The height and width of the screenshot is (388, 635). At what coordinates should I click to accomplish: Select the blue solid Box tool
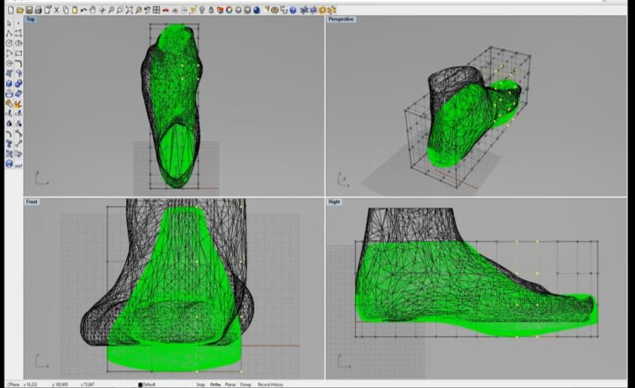[x=9, y=83]
